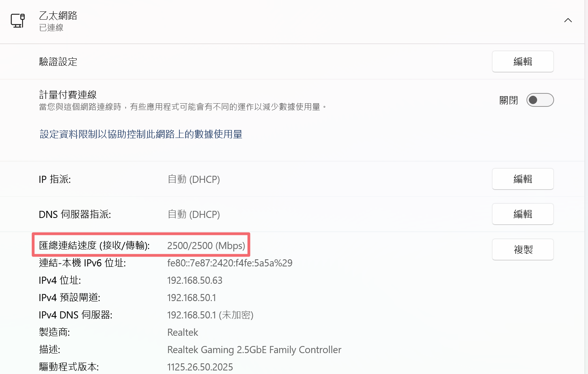Select the IPv4 address 192.168.50.63
588x374 pixels.
click(x=195, y=280)
